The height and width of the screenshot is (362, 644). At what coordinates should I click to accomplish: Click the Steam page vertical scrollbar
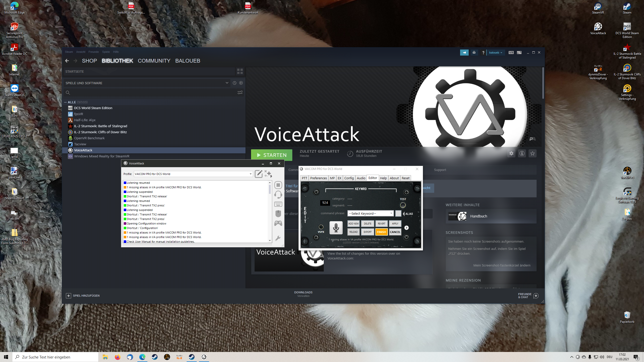coord(543,83)
